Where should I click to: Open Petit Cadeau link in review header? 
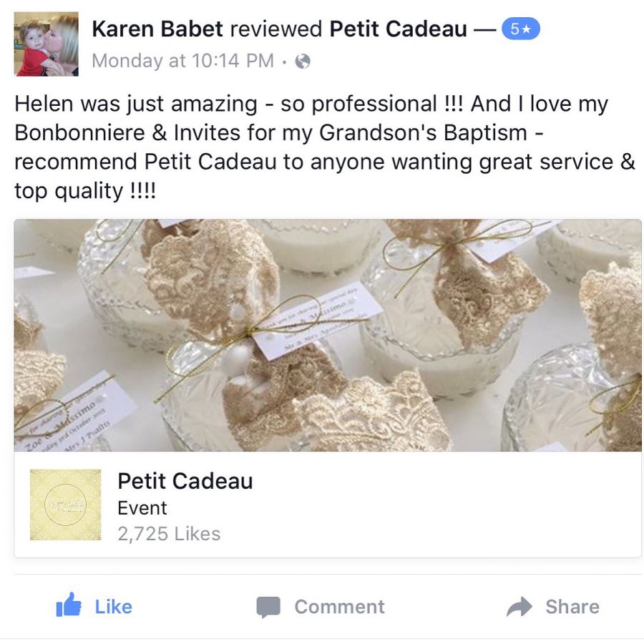click(x=398, y=29)
